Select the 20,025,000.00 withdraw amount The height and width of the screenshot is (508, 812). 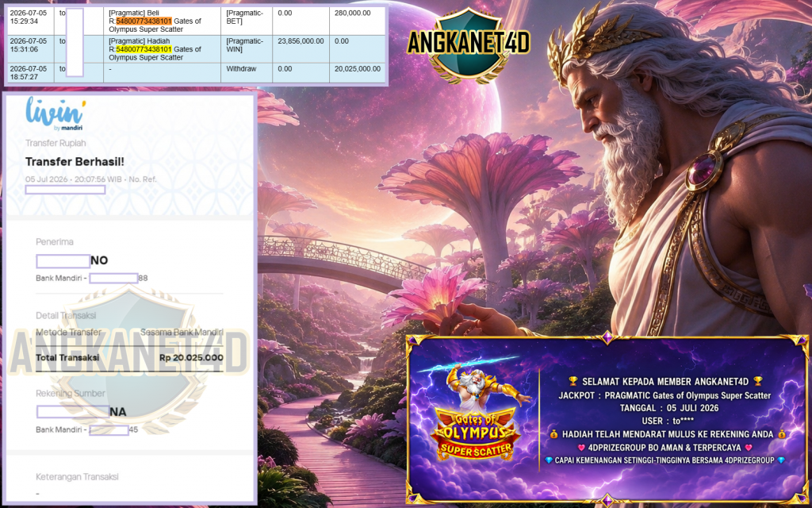tap(358, 69)
